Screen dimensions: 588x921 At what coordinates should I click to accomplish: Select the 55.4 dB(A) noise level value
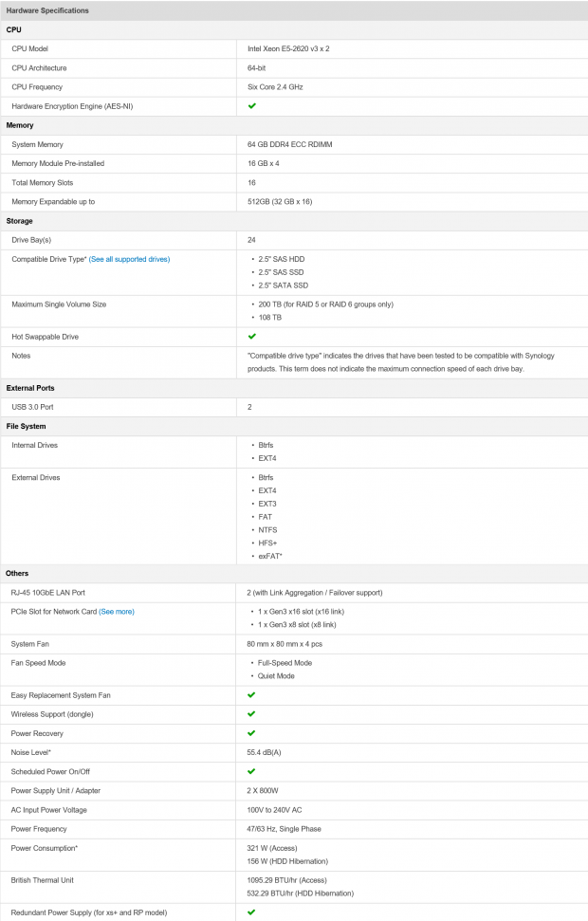[264, 752]
